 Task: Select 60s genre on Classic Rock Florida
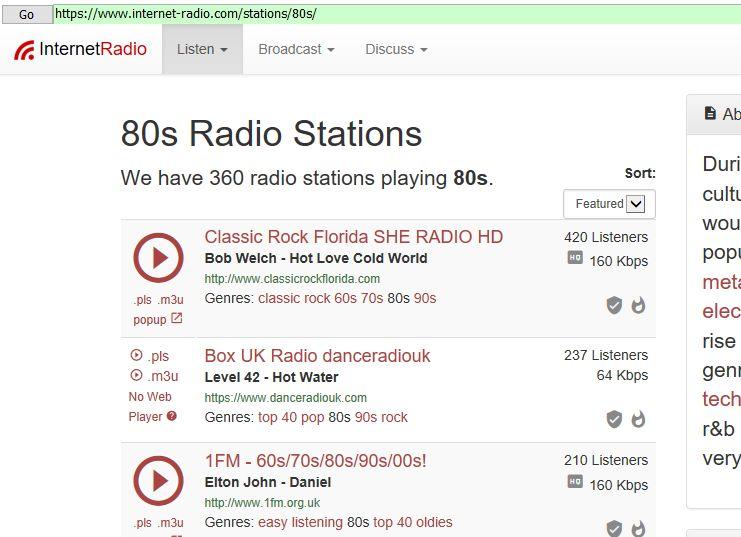coord(344,299)
